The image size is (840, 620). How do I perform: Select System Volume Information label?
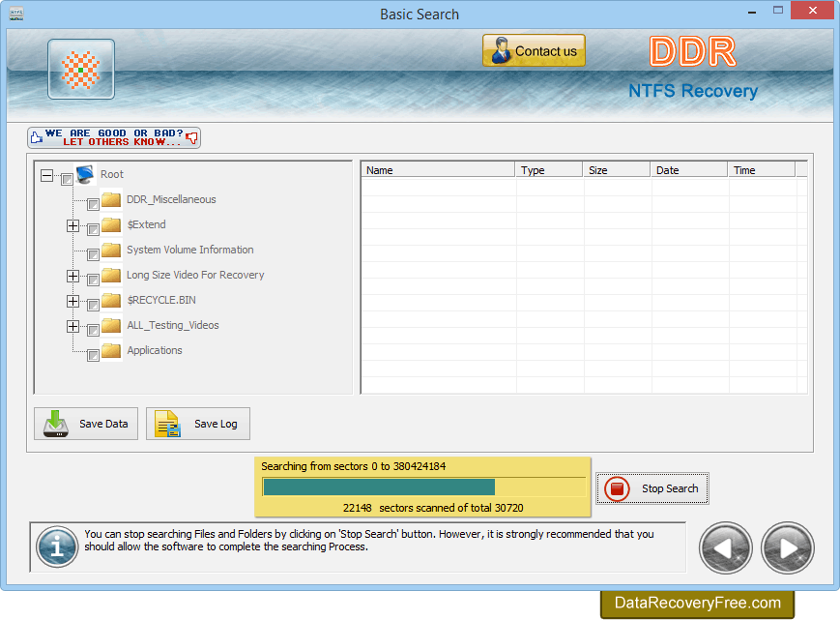[190, 250]
